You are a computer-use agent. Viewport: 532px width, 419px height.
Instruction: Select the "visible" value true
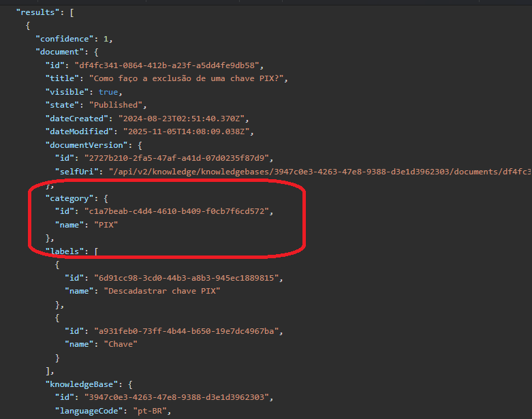coord(108,92)
